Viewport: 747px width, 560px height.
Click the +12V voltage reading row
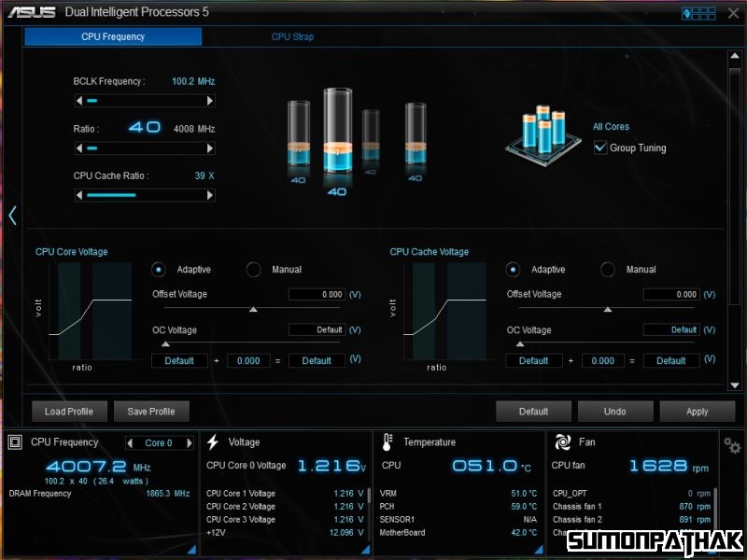285,532
